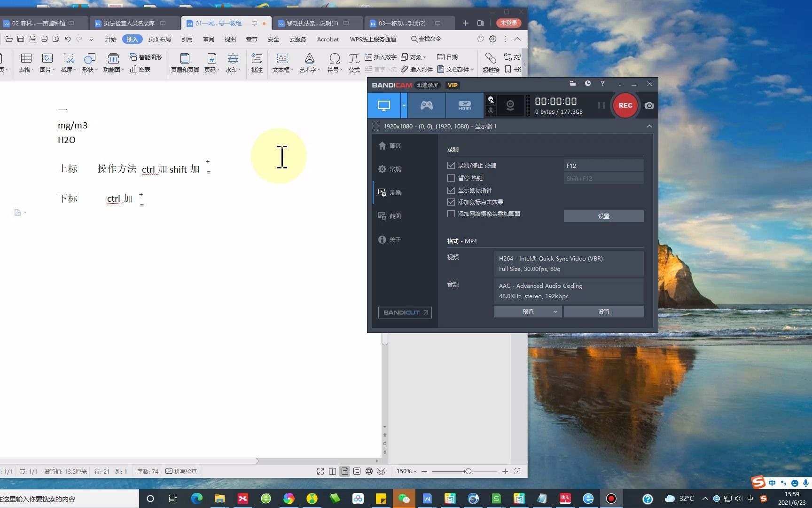Insert a 文本框 text box
Viewport: 812px width, 508px height.
(x=282, y=63)
